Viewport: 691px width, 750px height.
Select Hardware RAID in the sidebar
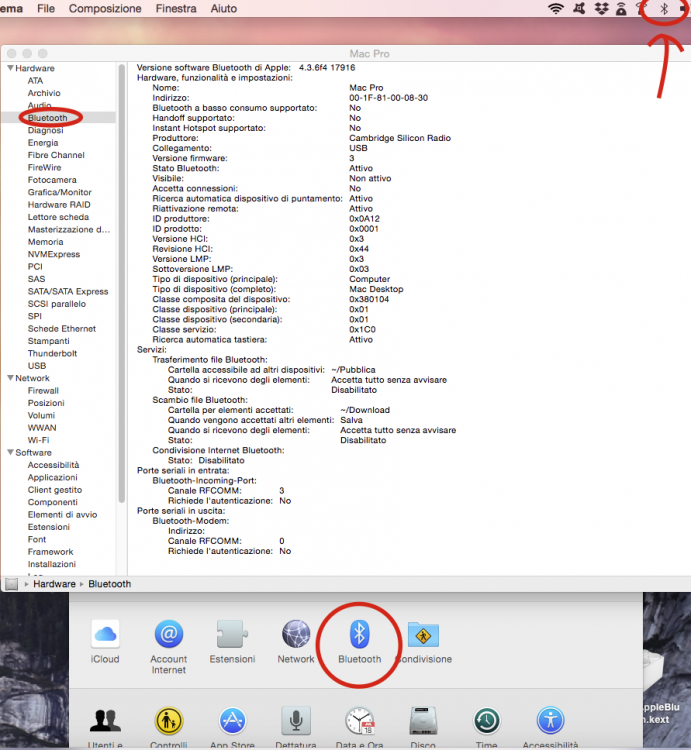pyautogui.click(x=59, y=205)
